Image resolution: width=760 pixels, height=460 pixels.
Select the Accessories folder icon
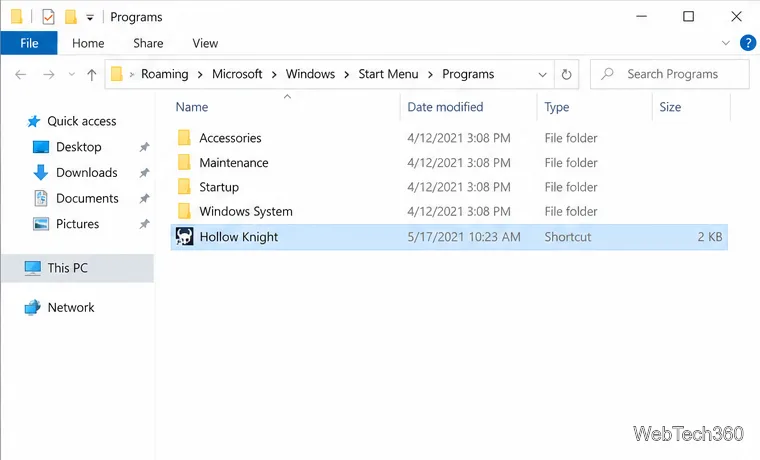tap(184, 138)
